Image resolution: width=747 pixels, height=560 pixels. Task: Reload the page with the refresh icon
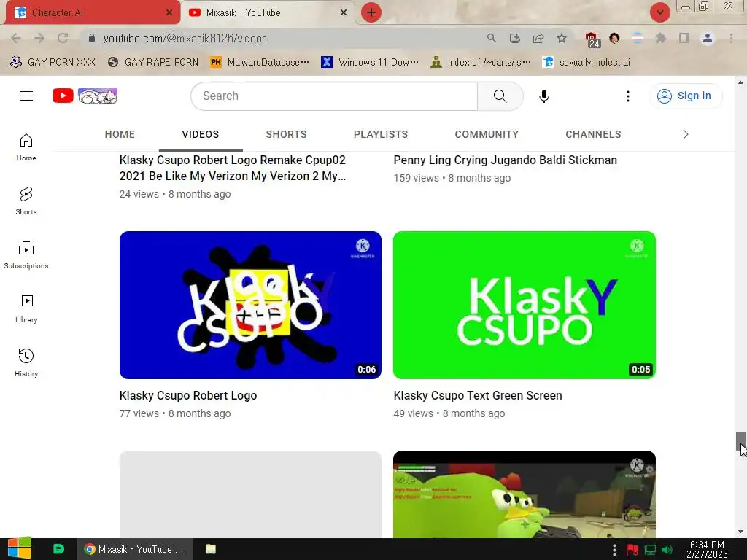(63, 38)
